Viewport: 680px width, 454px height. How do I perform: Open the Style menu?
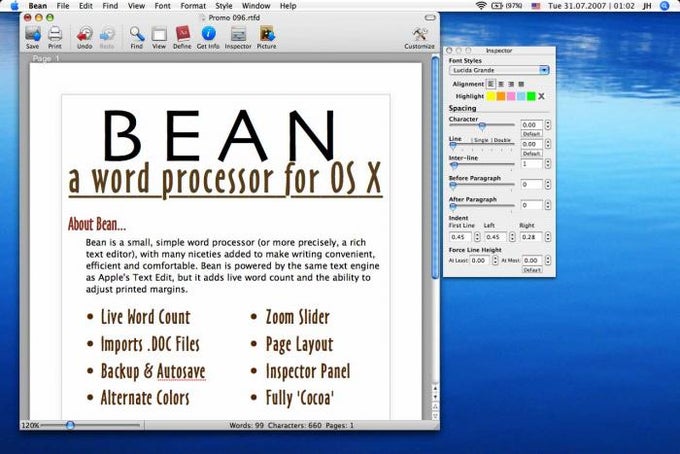pos(224,6)
